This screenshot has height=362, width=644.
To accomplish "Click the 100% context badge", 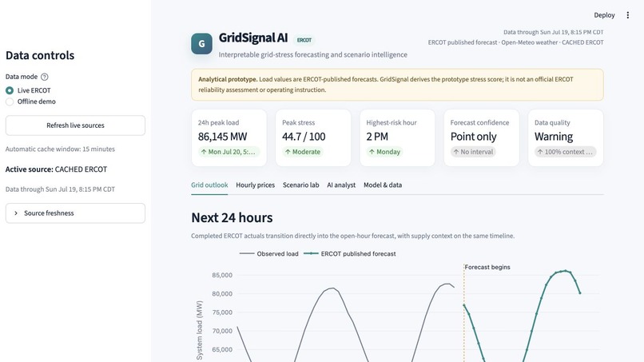I will (565, 152).
